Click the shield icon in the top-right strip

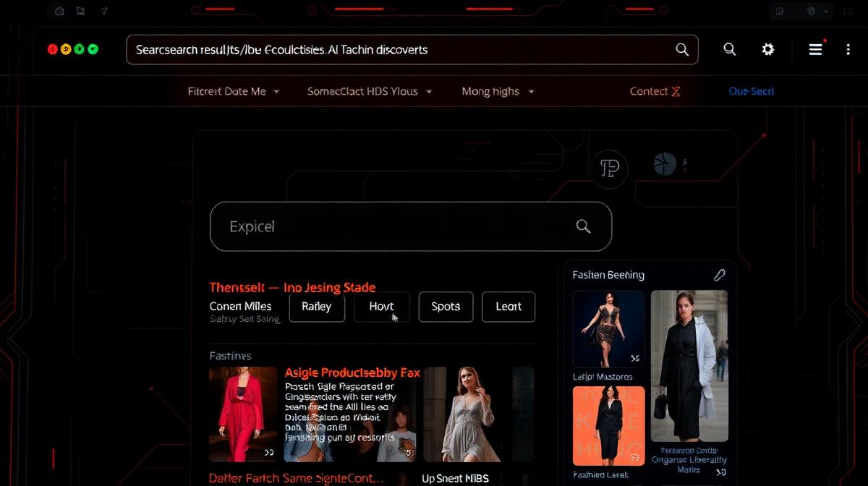pyautogui.click(x=811, y=11)
